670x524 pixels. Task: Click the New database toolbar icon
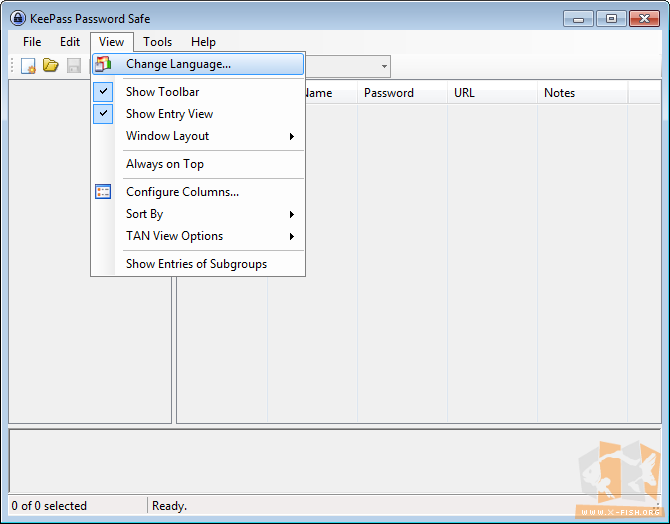coord(28,66)
